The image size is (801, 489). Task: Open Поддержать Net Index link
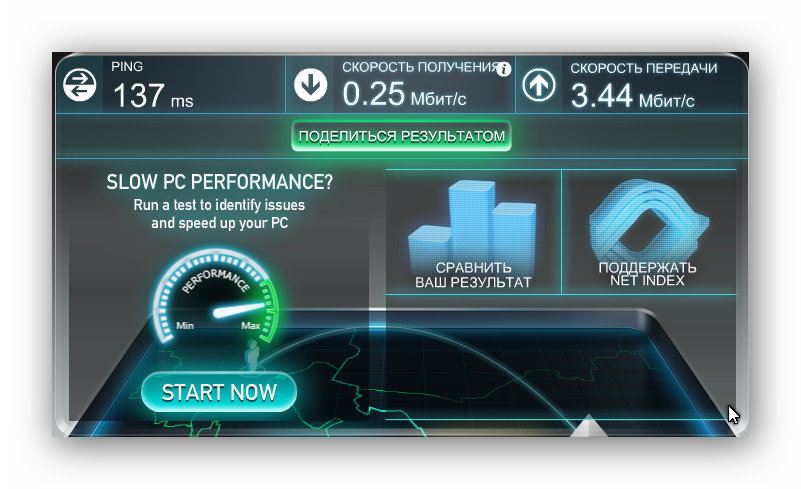click(647, 274)
